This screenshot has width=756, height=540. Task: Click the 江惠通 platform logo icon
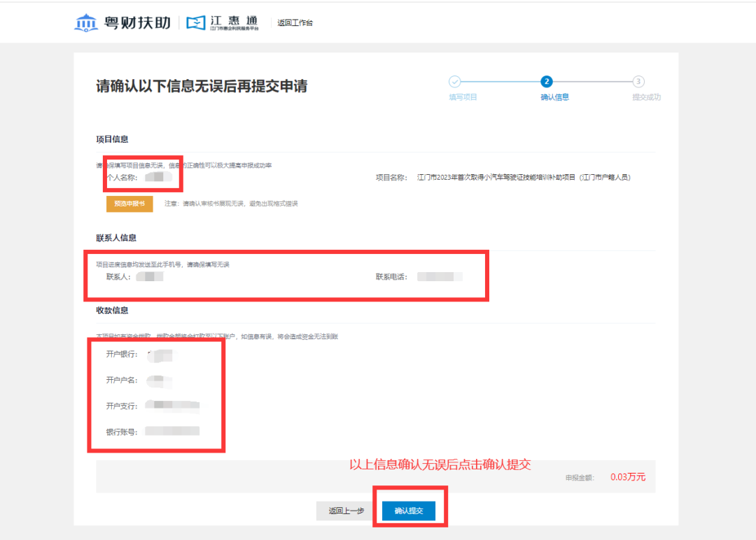point(197,23)
